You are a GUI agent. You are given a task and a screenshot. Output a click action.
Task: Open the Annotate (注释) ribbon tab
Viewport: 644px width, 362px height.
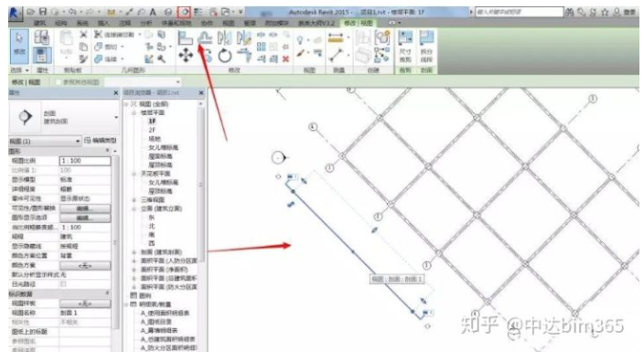click(124, 23)
